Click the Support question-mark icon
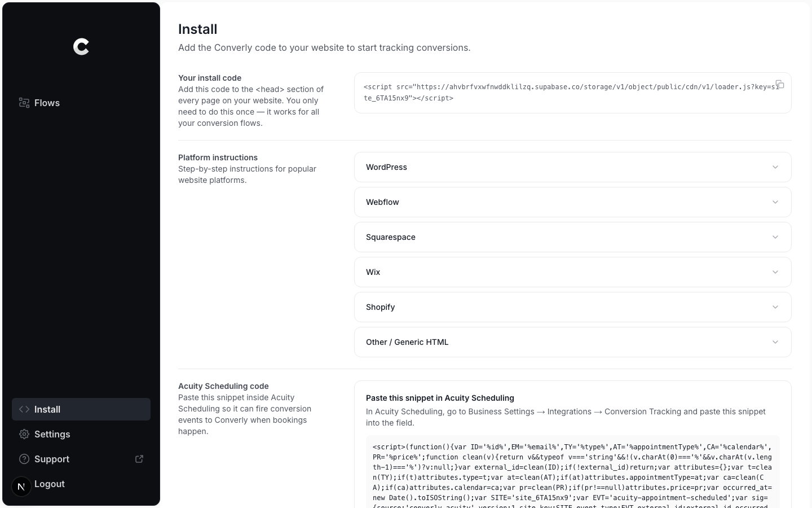 [24, 459]
